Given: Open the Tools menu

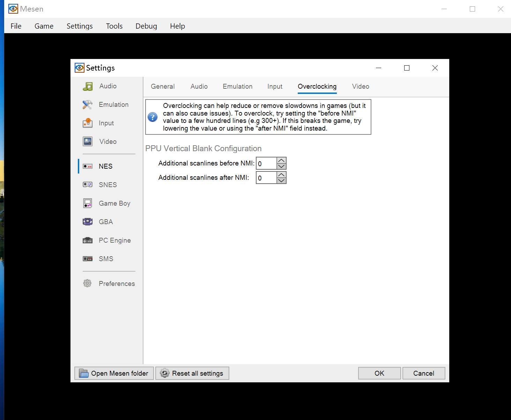Looking at the screenshot, I should (x=114, y=26).
